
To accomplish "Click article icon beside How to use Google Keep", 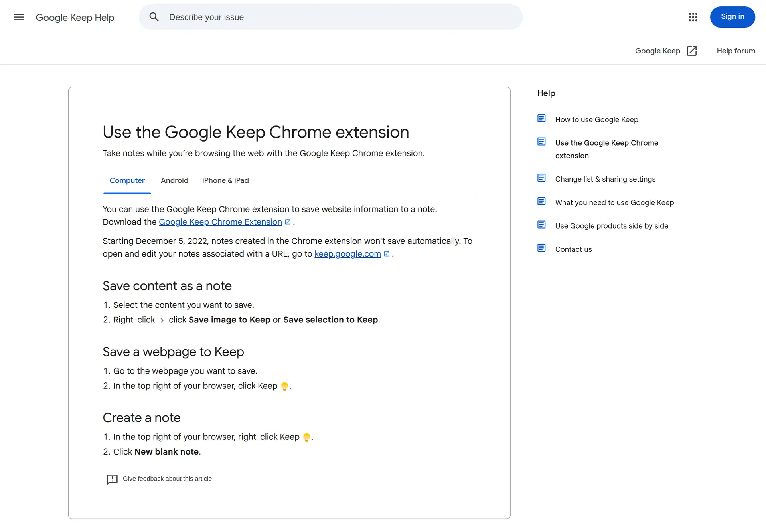I will tap(541, 118).
